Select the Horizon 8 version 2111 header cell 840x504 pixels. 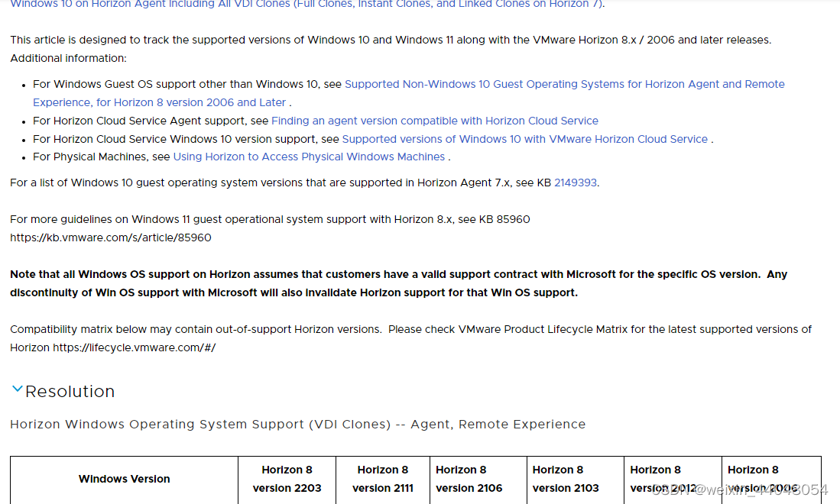[382, 479]
